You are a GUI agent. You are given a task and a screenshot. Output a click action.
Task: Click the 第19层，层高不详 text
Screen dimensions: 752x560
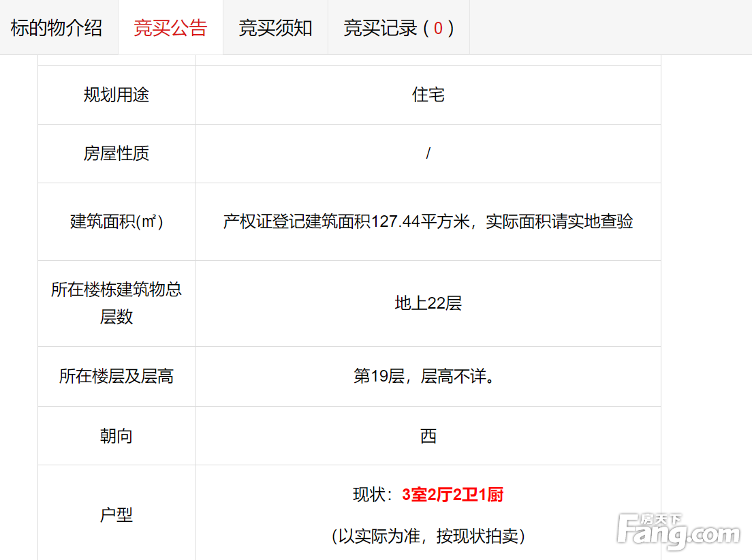click(x=424, y=376)
